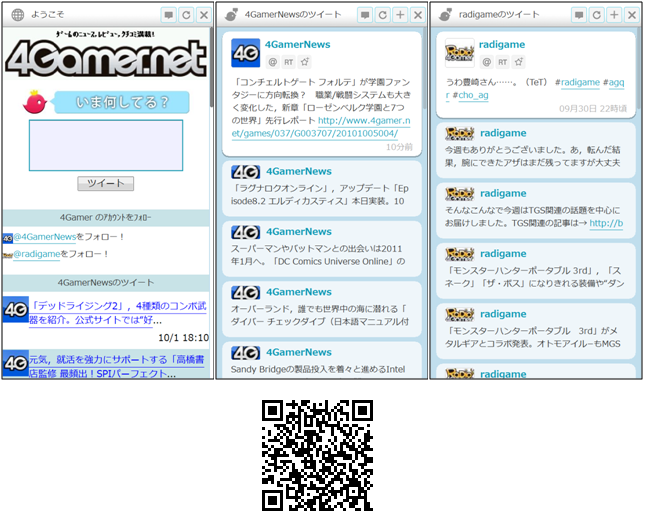The image size is (645, 520).
Task: Retweet expanded 4GamerNews tweet with RT
Action: click(x=289, y=62)
